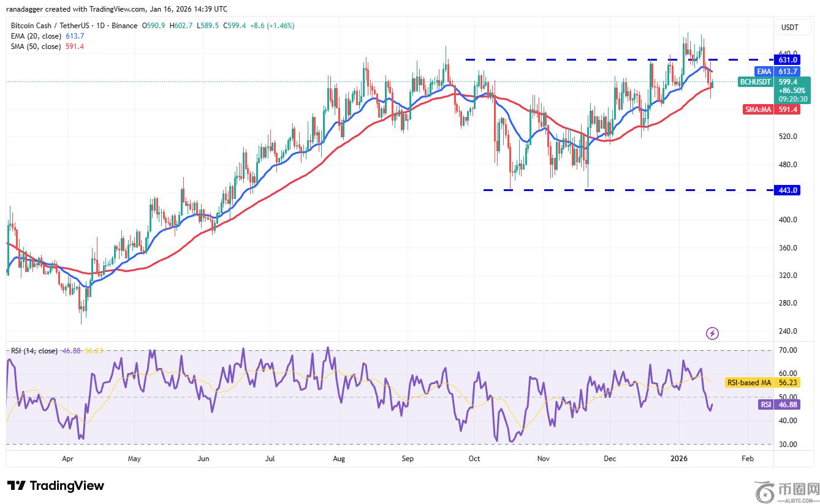Click the Aug label on time axis

point(338,458)
